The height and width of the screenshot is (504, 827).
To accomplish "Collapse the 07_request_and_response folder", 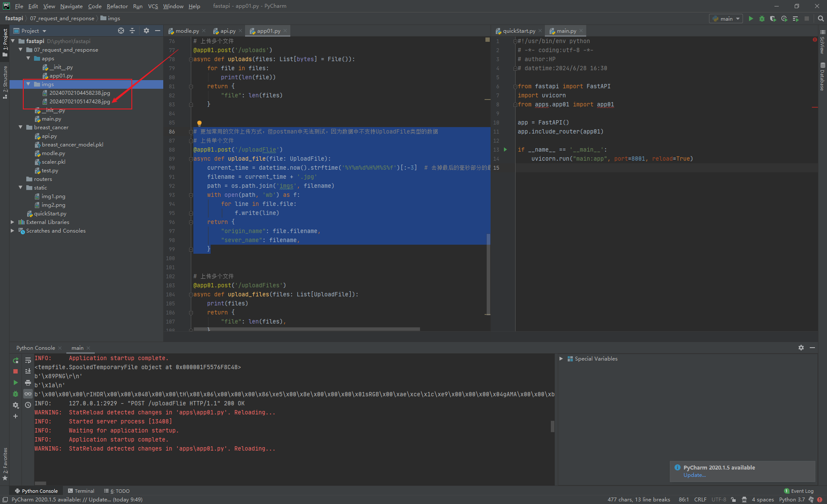I will [x=20, y=50].
